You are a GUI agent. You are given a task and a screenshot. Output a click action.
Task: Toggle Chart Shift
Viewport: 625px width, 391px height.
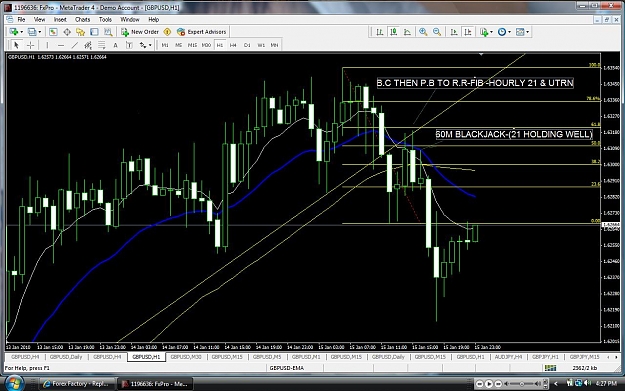pyautogui.click(x=468, y=32)
